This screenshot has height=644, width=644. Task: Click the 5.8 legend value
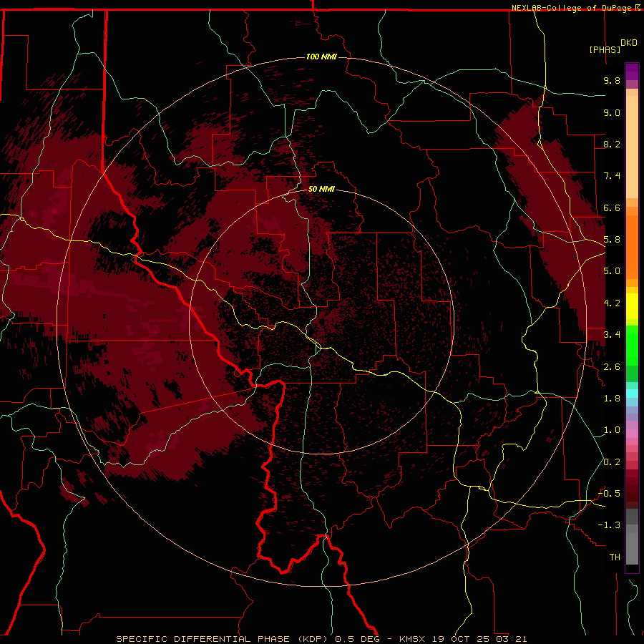tap(612, 240)
